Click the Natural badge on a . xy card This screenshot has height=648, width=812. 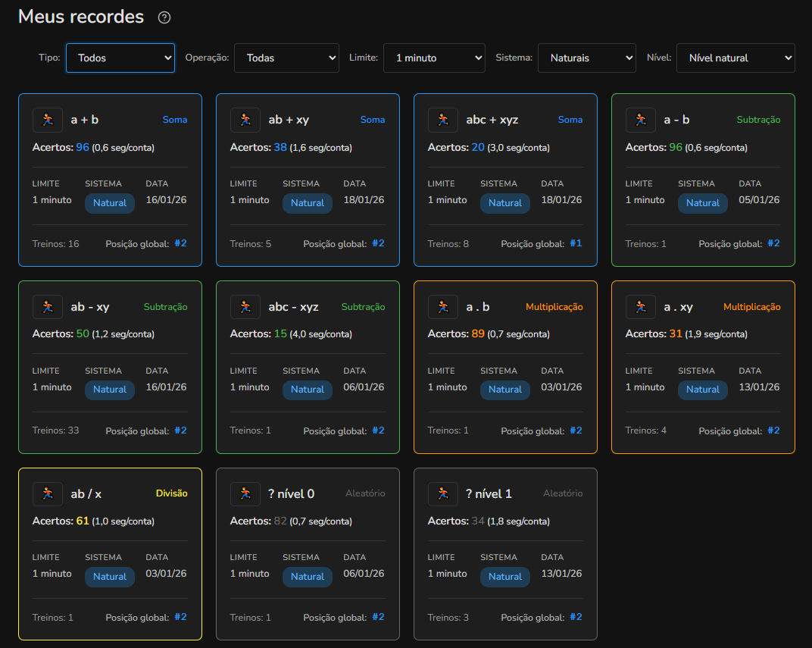[703, 390]
